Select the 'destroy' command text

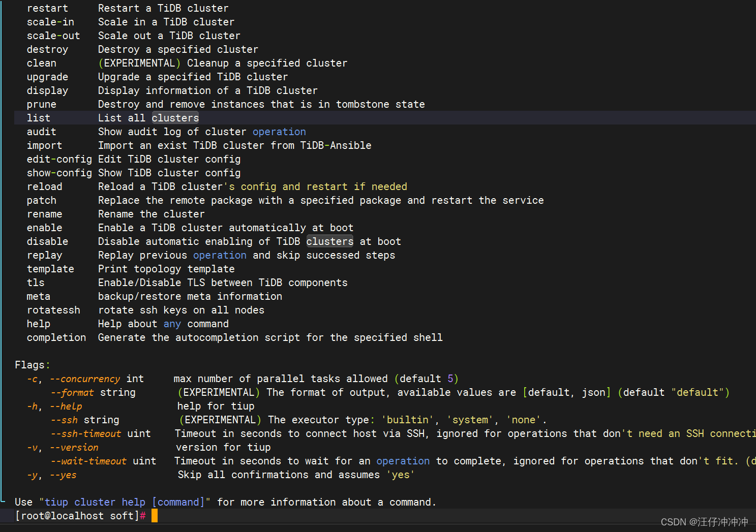click(x=47, y=49)
